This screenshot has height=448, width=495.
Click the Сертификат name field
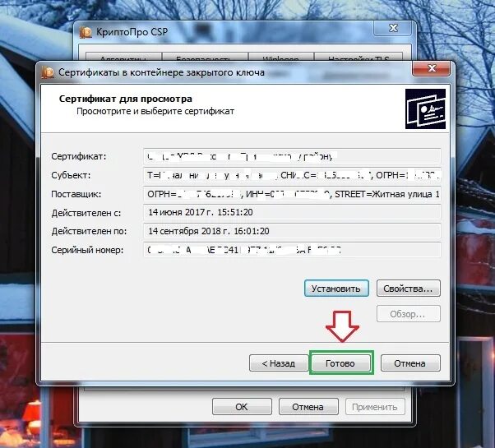coord(292,156)
